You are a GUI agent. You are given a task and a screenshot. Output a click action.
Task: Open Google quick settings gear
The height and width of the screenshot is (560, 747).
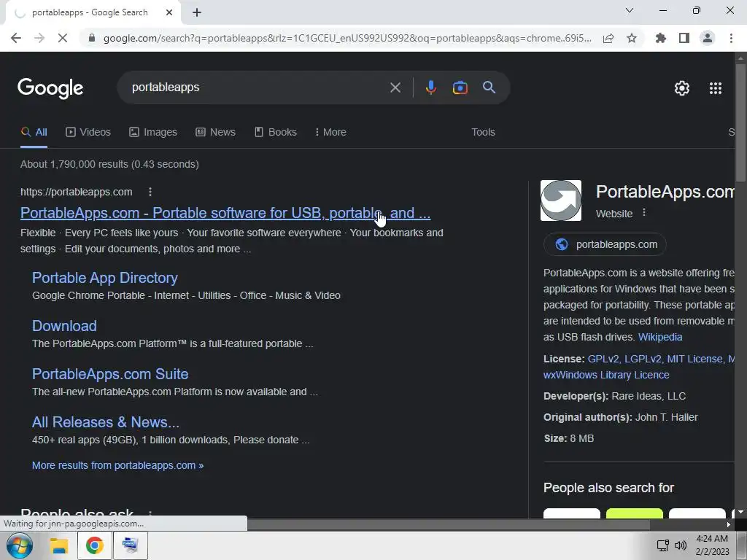(682, 88)
